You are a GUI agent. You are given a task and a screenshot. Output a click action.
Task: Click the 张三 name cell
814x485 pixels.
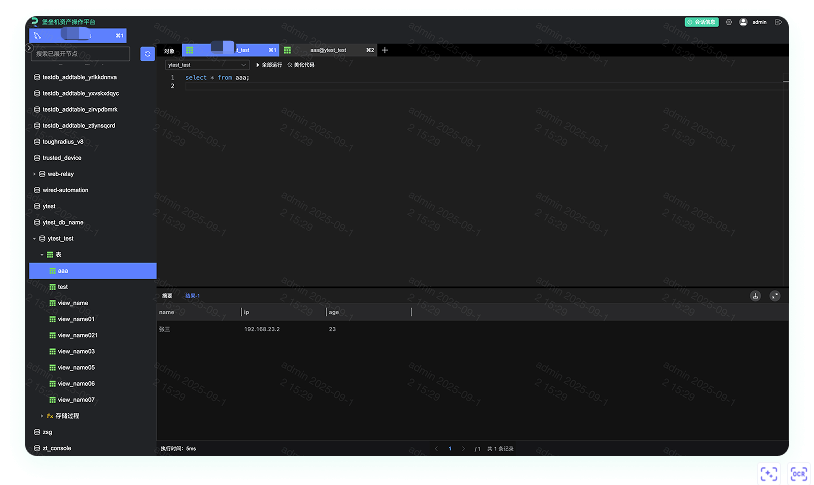tap(165, 329)
